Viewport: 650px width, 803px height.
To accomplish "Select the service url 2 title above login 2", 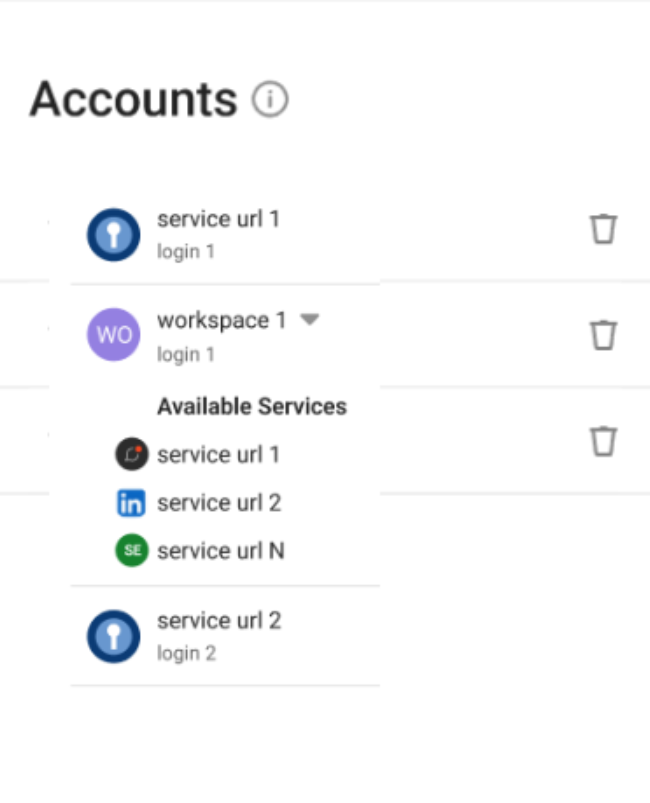I will [218, 621].
